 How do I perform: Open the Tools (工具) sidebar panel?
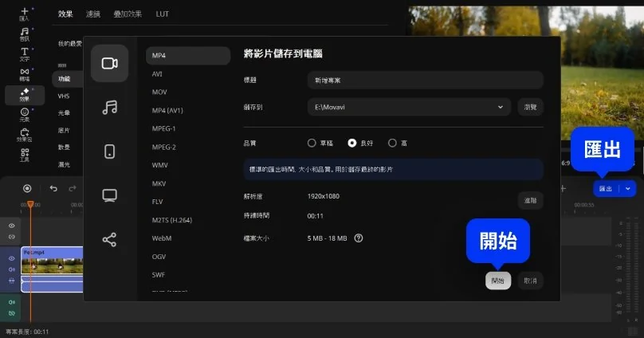[24, 155]
